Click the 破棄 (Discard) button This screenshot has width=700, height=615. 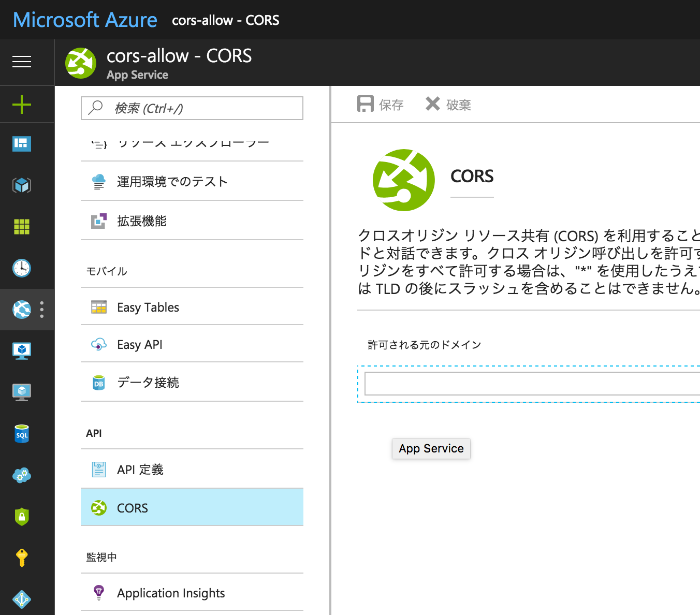(x=448, y=105)
